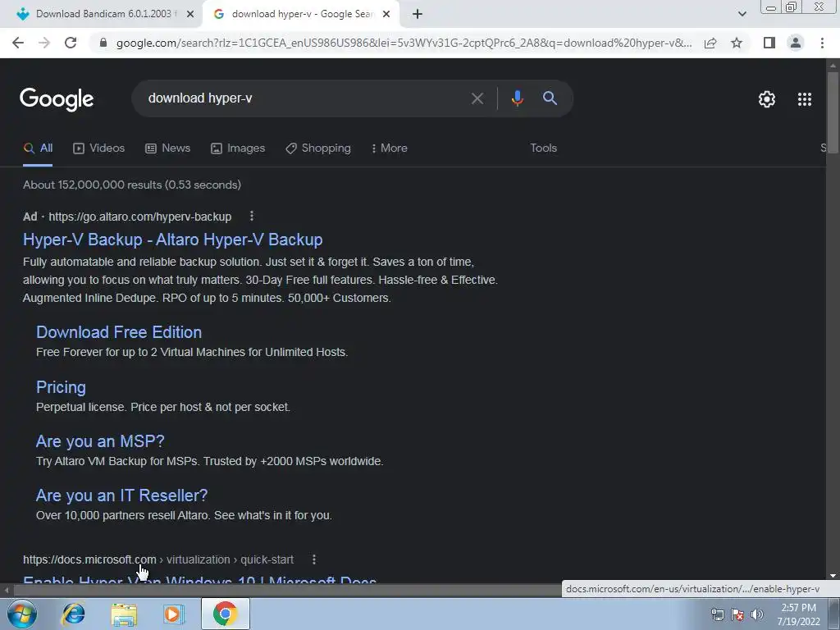This screenshot has width=840, height=630.
Task: Bookmark this tab with the star
Action: point(737,43)
